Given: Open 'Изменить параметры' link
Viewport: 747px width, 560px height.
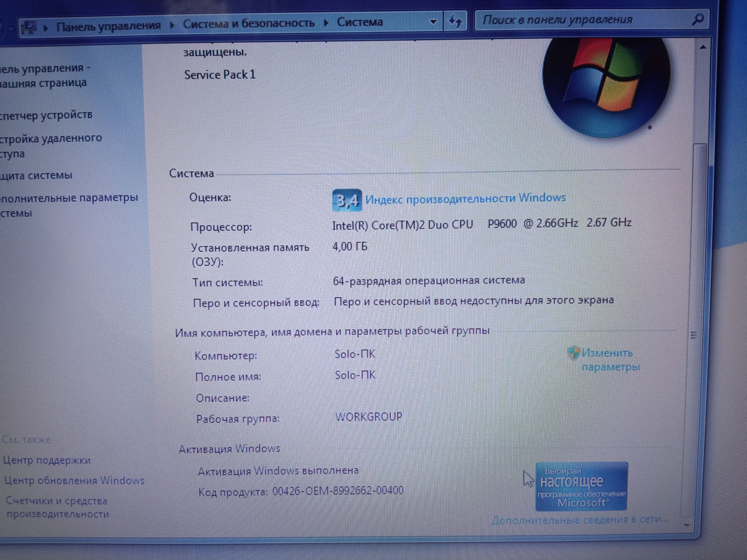Looking at the screenshot, I should tap(610, 360).
